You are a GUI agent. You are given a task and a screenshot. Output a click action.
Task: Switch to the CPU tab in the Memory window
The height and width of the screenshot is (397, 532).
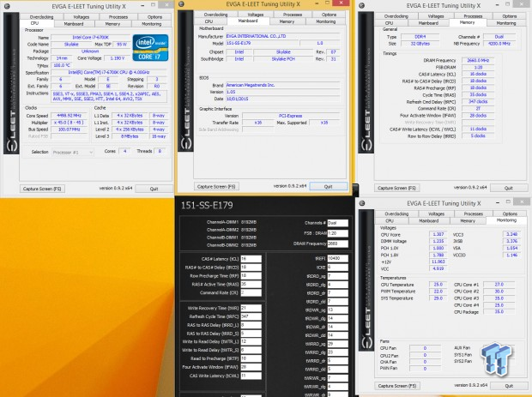tap(390, 23)
